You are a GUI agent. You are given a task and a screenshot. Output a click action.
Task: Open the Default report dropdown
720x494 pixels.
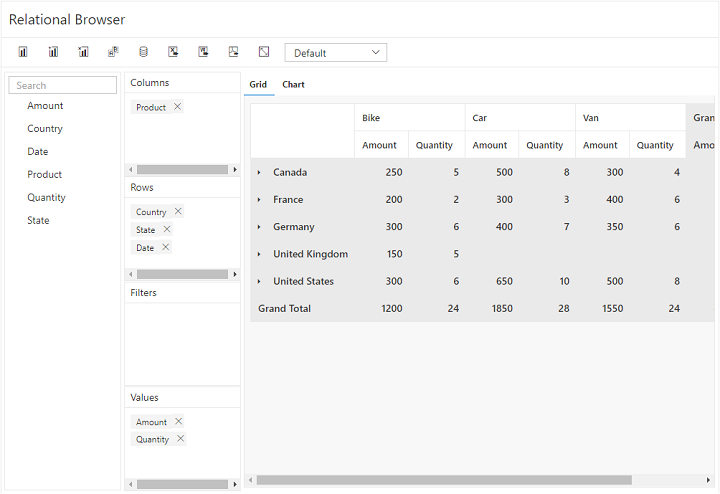(335, 53)
